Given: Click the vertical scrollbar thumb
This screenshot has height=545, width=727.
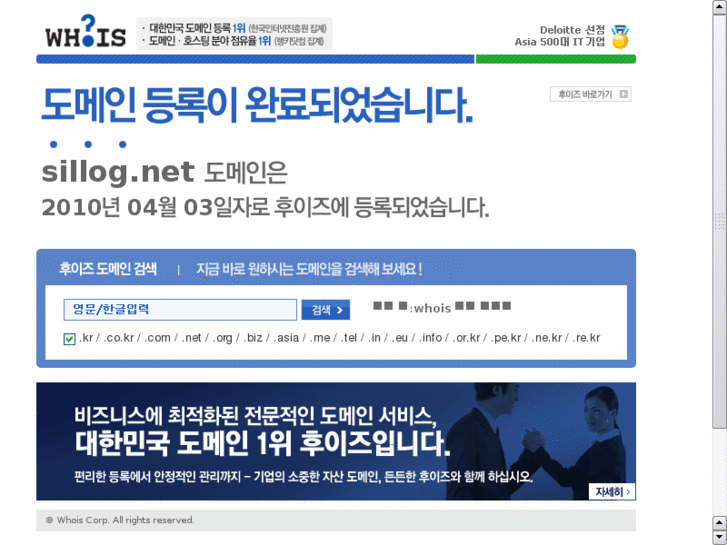Looking at the screenshot, I should pos(720,222).
